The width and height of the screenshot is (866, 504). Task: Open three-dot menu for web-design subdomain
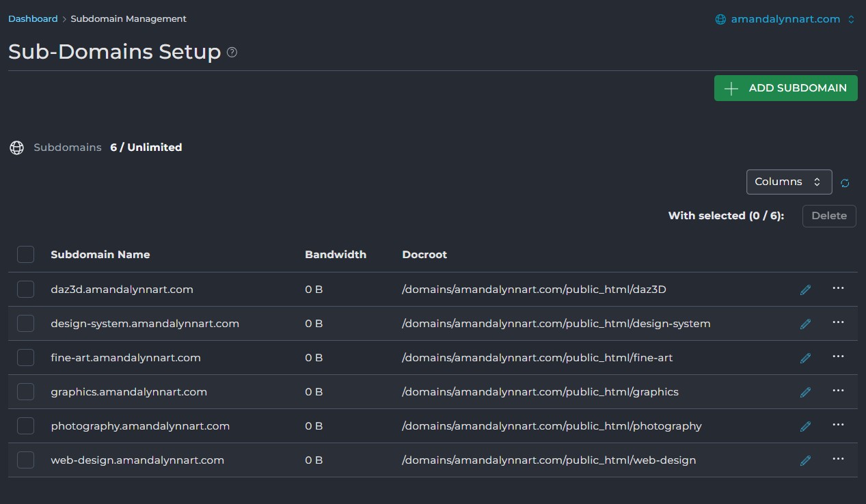838,459
